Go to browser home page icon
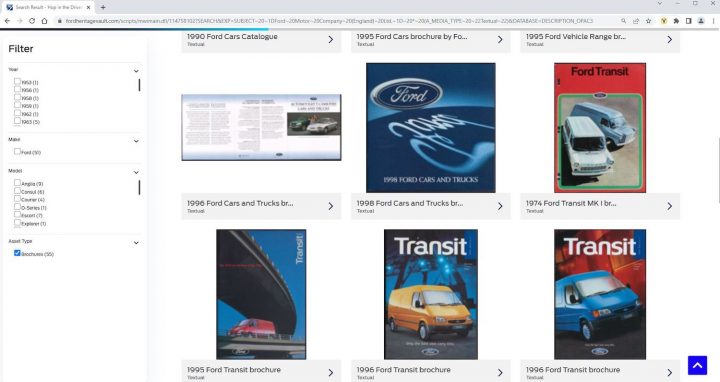Image resolution: width=720 pixels, height=382 pixels. point(44,21)
